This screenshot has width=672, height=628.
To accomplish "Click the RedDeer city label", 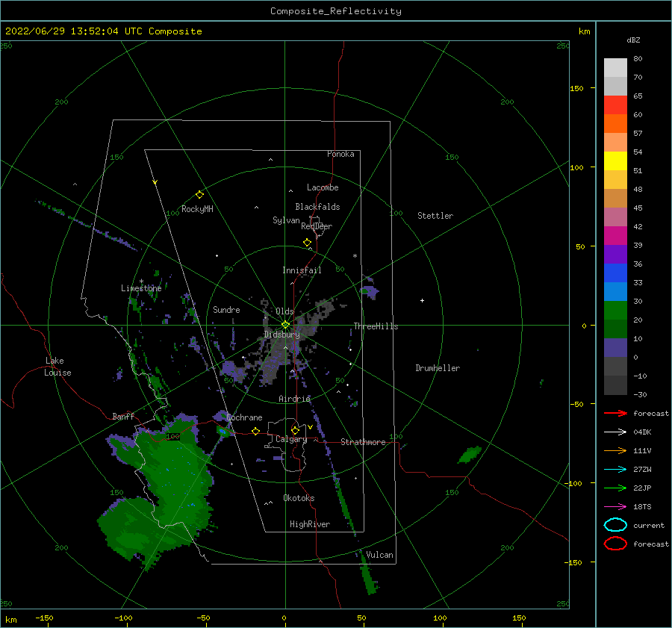I will click(317, 226).
